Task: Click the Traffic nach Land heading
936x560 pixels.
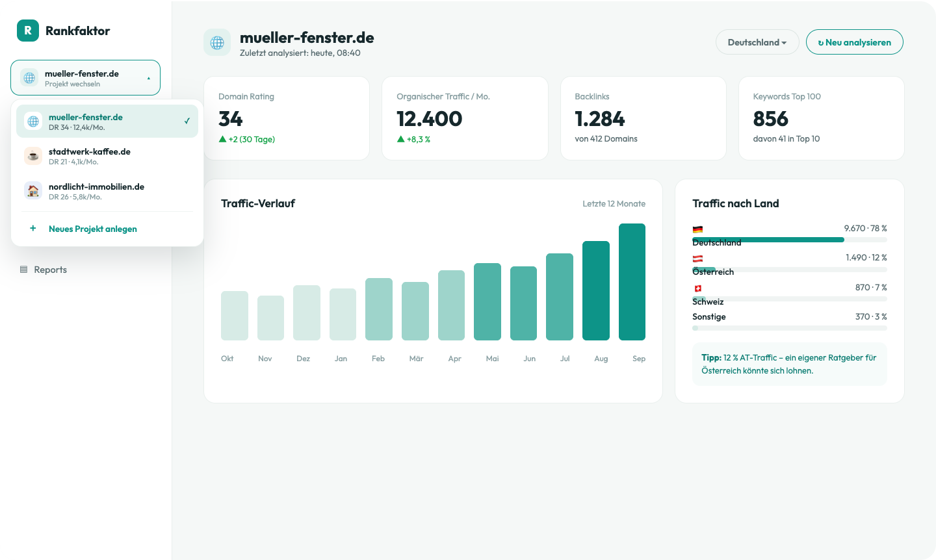Action: (736, 203)
